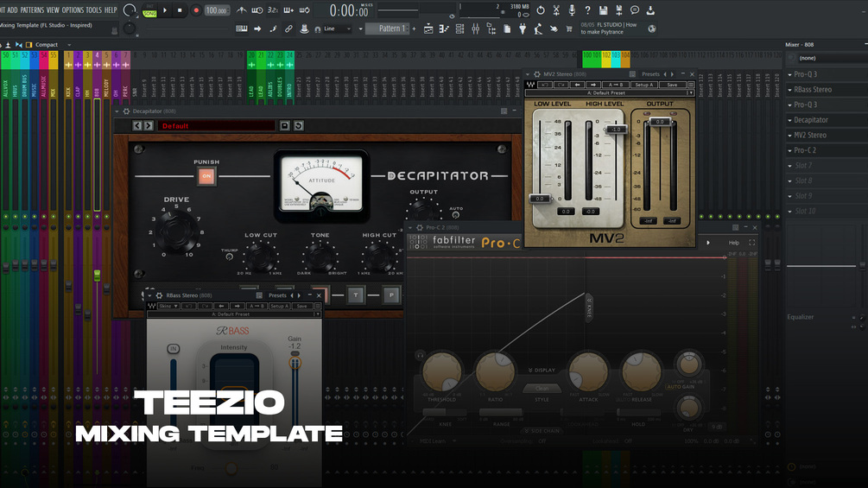The height and width of the screenshot is (488, 868).
Task: Open RBass Stereo gear settings
Action: click(160, 295)
